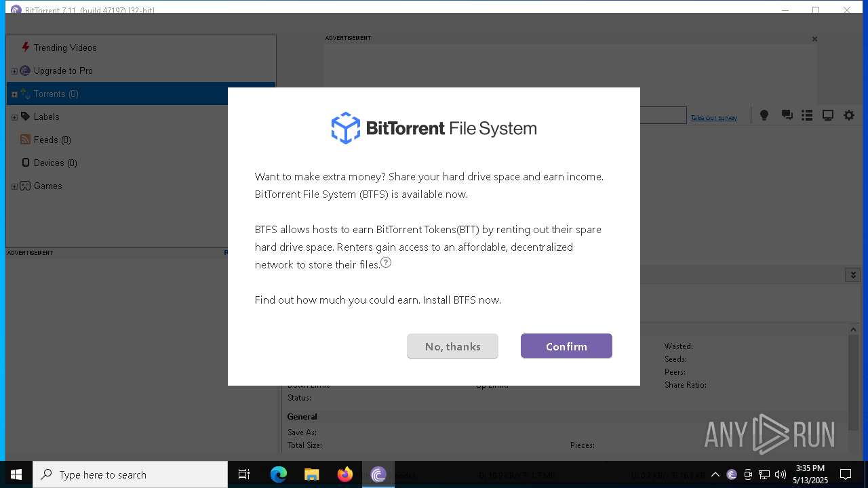
Task: Select Upgrade to Pro sidebar item
Action: pyautogui.click(x=63, y=70)
